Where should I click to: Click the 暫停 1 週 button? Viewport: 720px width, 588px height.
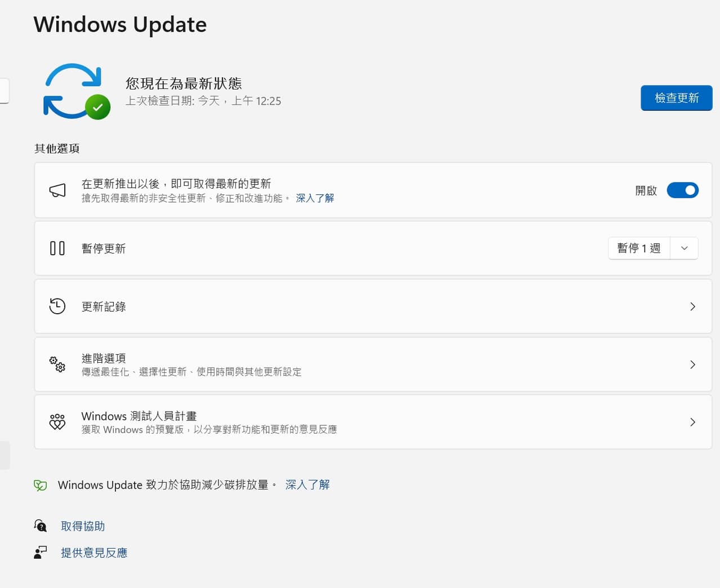[639, 248]
